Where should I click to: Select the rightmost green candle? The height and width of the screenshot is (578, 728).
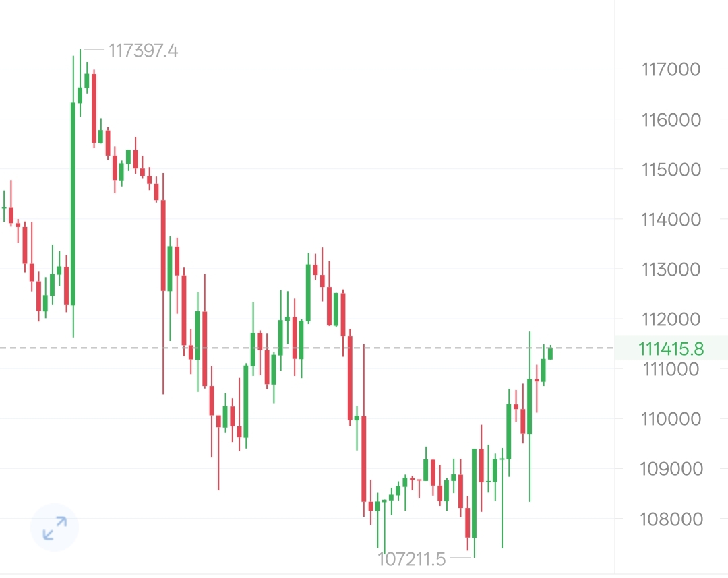550,354
